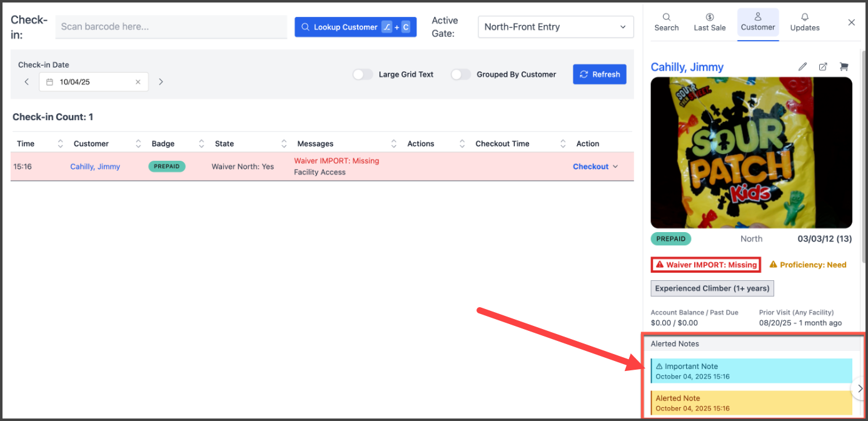Click the scan barcode input field
Viewport: 868px width, 421px height.
coord(171,27)
